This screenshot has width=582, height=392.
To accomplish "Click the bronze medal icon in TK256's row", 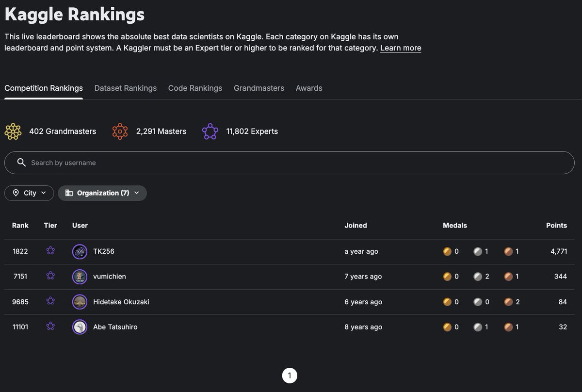I will click(508, 251).
